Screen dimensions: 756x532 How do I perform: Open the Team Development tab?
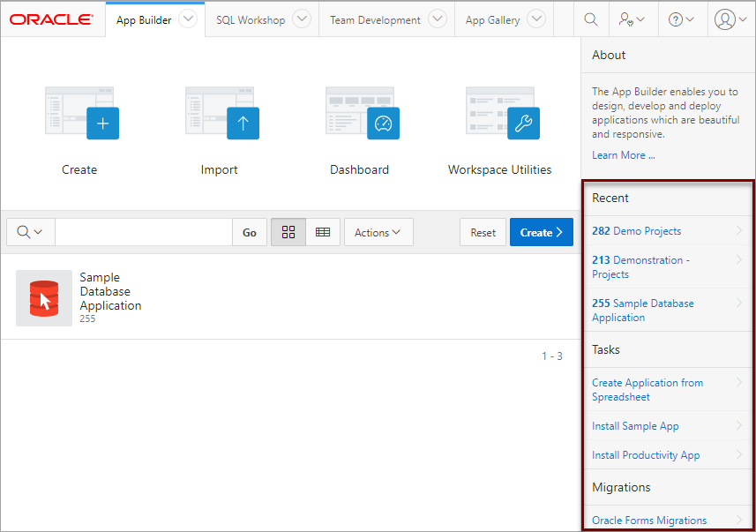375,20
